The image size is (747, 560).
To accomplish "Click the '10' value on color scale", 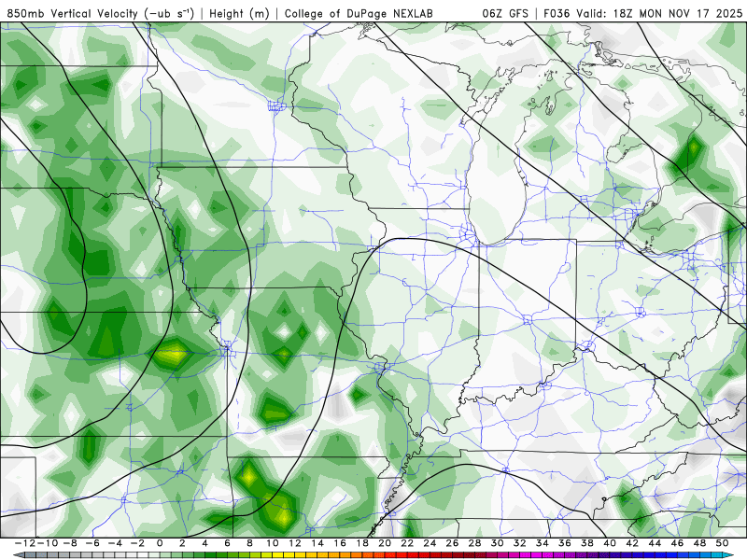I will click(272, 543).
